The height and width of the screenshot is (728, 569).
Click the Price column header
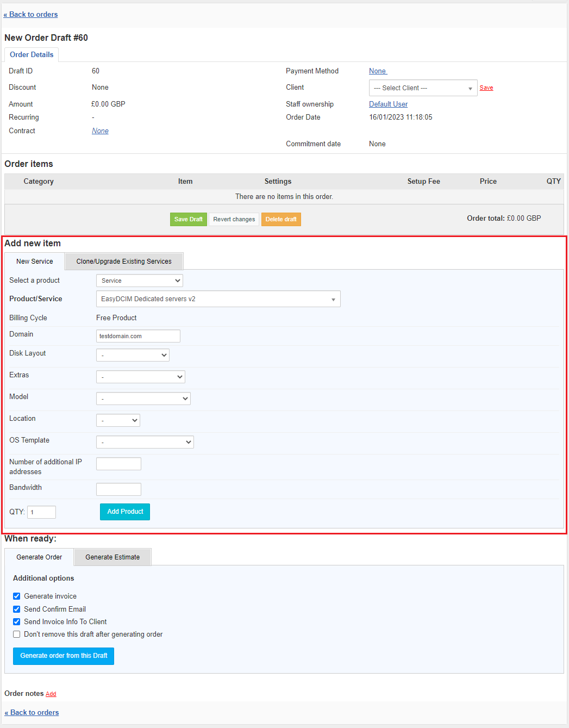point(488,182)
